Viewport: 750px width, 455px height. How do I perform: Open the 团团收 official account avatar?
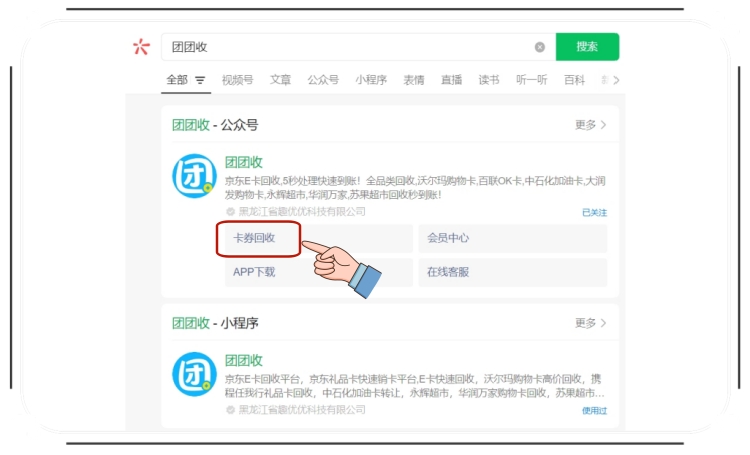point(193,176)
